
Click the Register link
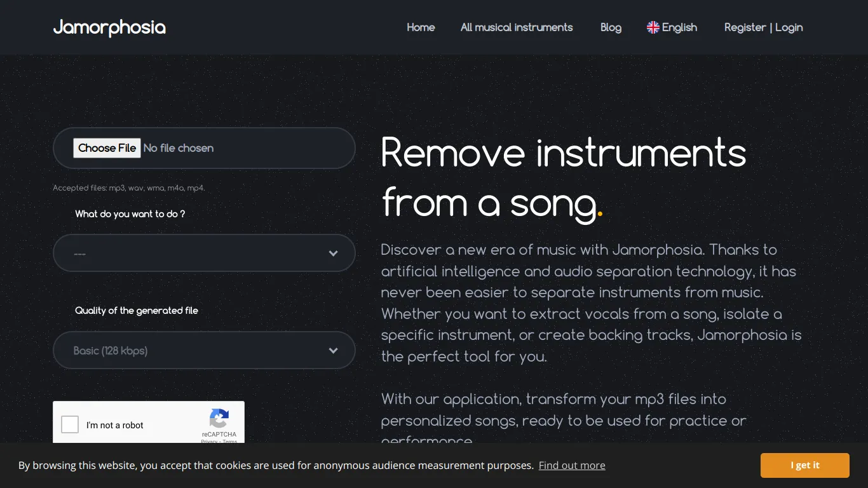[x=745, y=27]
